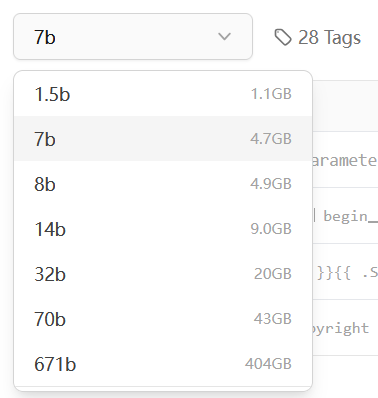Open the 28 Tags link
The image size is (378, 398).
(x=317, y=37)
